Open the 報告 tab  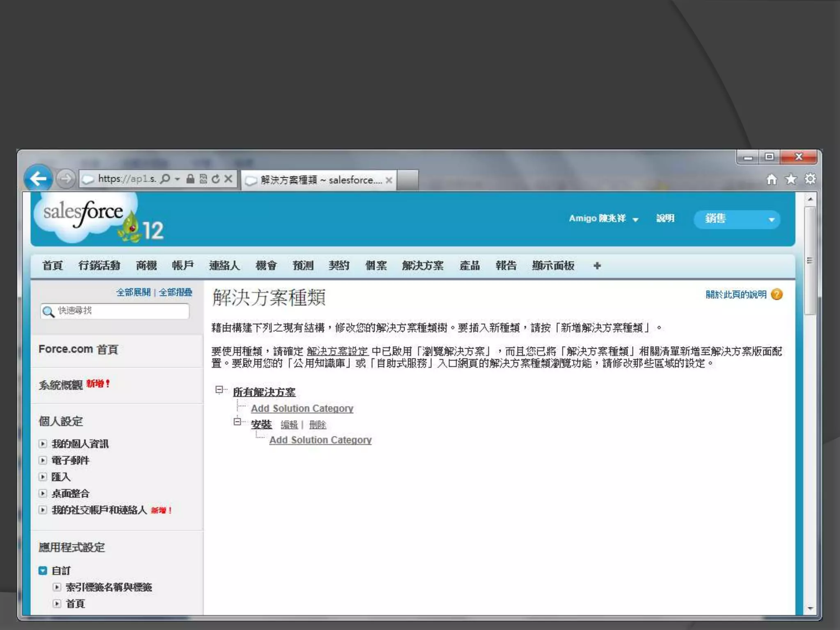(506, 266)
